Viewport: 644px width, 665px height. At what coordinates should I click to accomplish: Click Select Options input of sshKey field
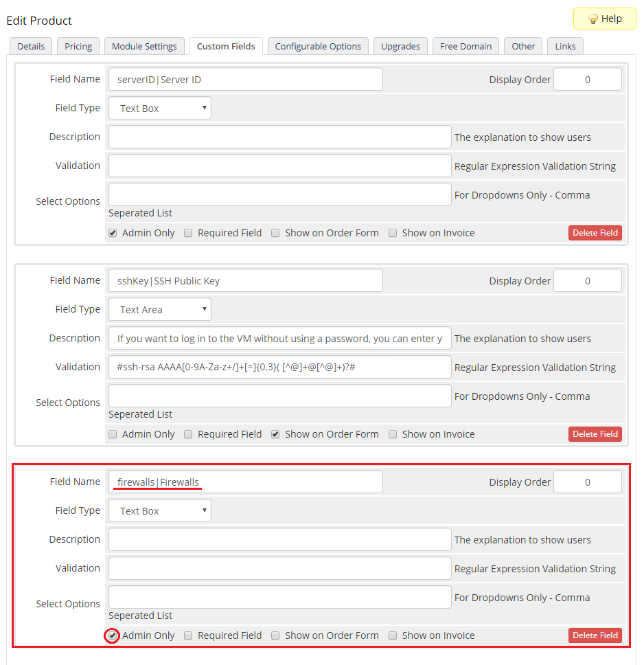[x=280, y=396]
